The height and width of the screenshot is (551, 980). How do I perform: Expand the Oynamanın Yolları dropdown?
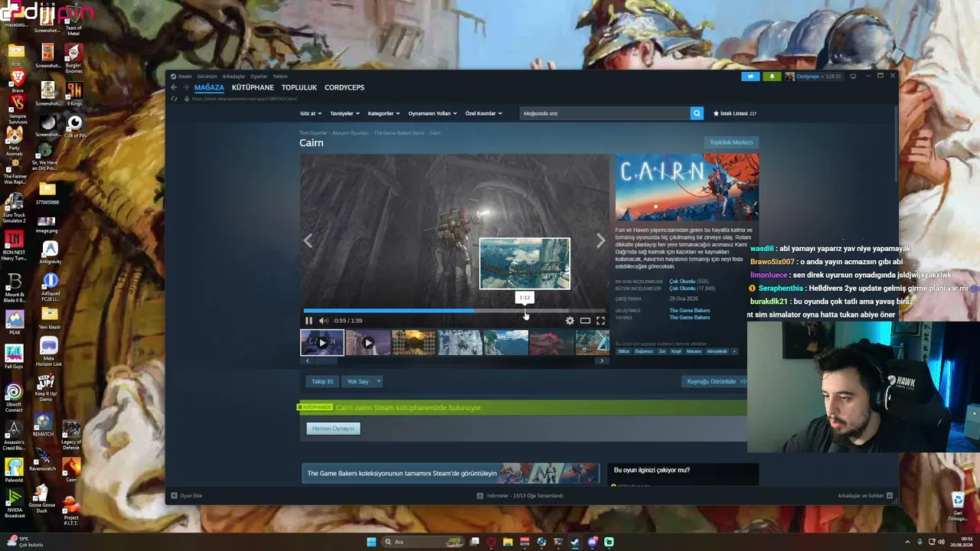coord(433,113)
